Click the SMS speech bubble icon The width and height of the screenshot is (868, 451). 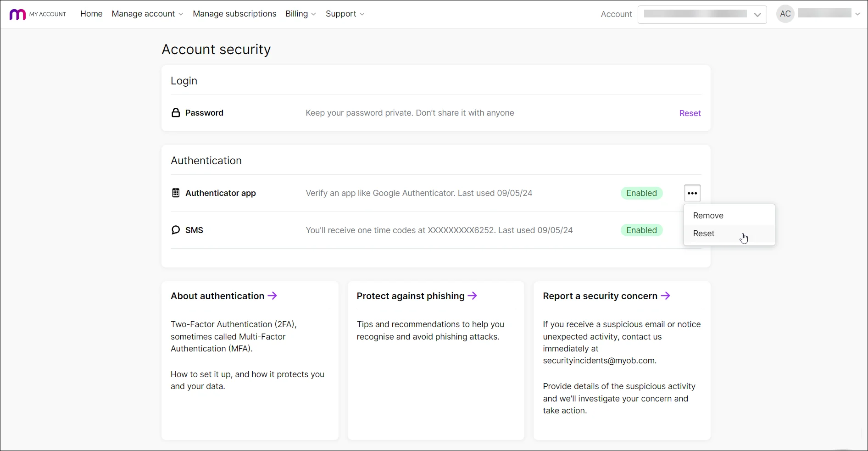pyautogui.click(x=176, y=230)
